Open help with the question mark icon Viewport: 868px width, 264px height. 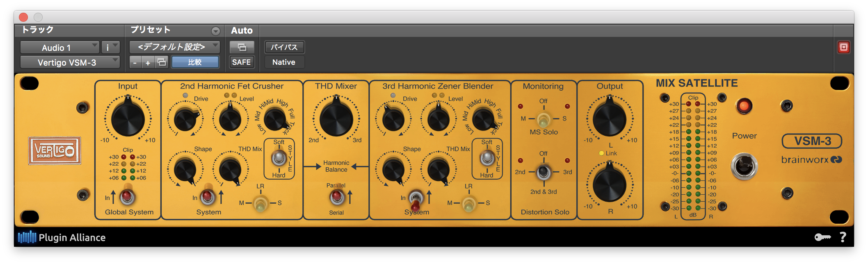click(843, 237)
